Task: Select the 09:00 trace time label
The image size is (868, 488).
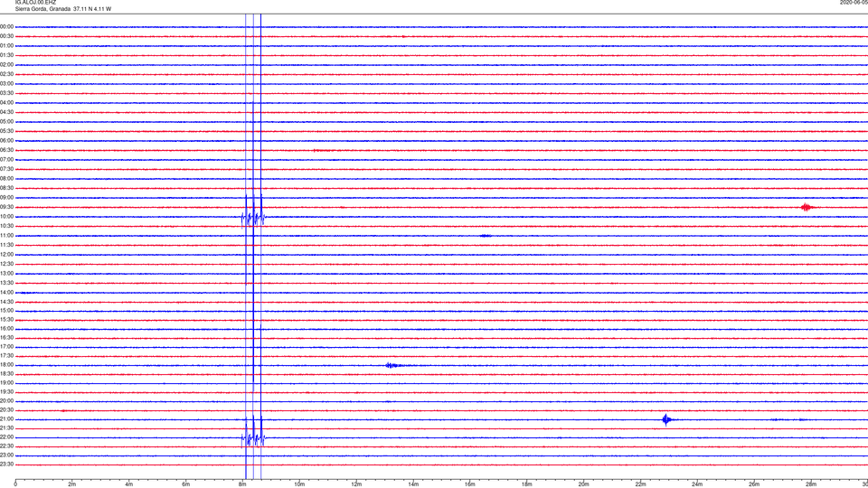Action: coord(6,198)
